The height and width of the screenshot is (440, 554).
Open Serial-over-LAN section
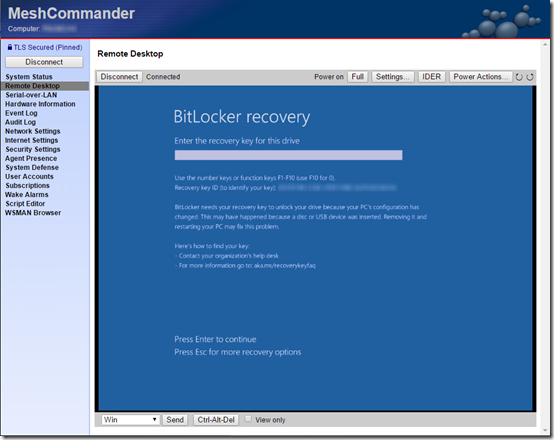(31, 95)
